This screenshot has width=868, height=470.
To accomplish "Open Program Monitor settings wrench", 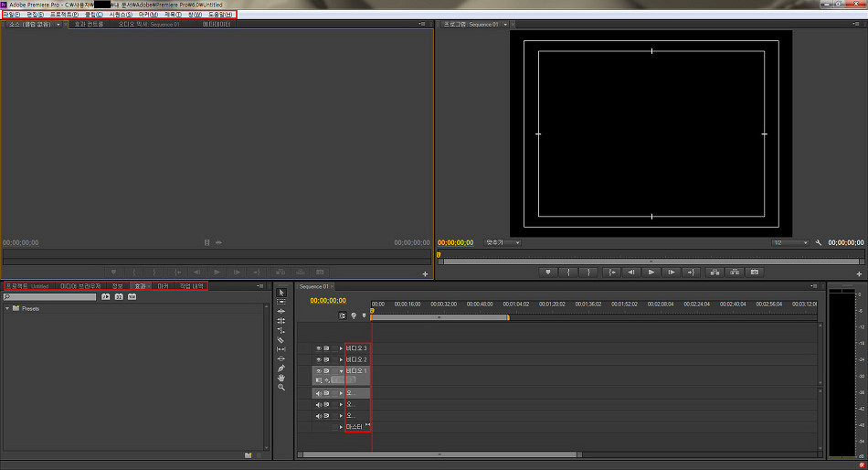I will tap(820, 243).
